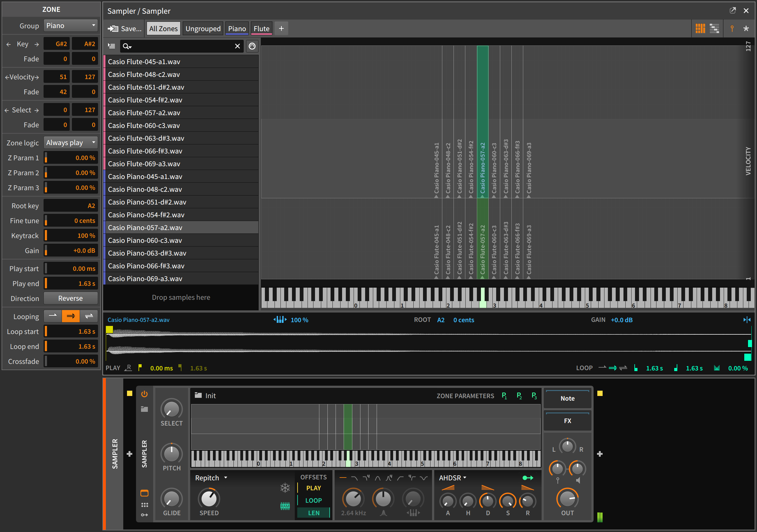757x532 pixels.
Task: Click the circular button beside search
Action: click(252, 46)
